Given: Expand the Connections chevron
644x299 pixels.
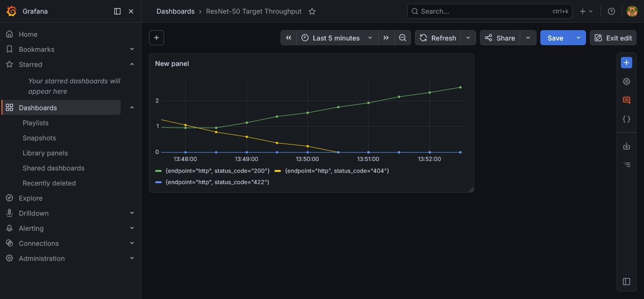Looking at the screenshot, I should (132, 243).
